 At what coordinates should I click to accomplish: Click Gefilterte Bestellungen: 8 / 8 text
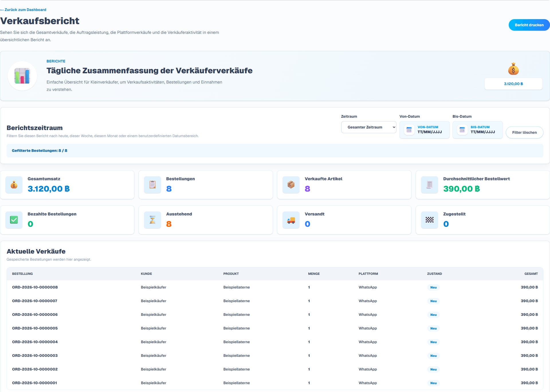pyautogui.click(x=40, y=151)
